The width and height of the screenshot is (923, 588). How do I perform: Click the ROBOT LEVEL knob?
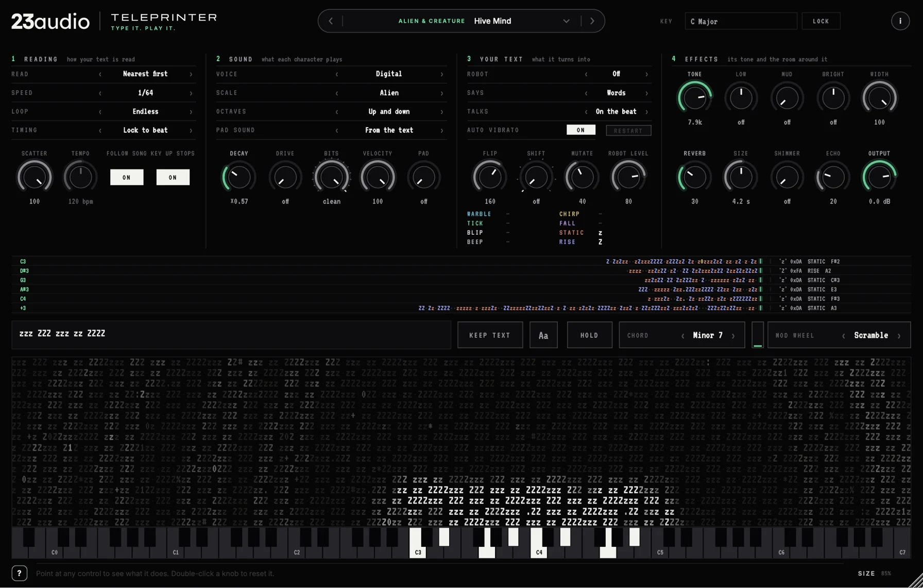pyautogui.click(x=628, y=177)
